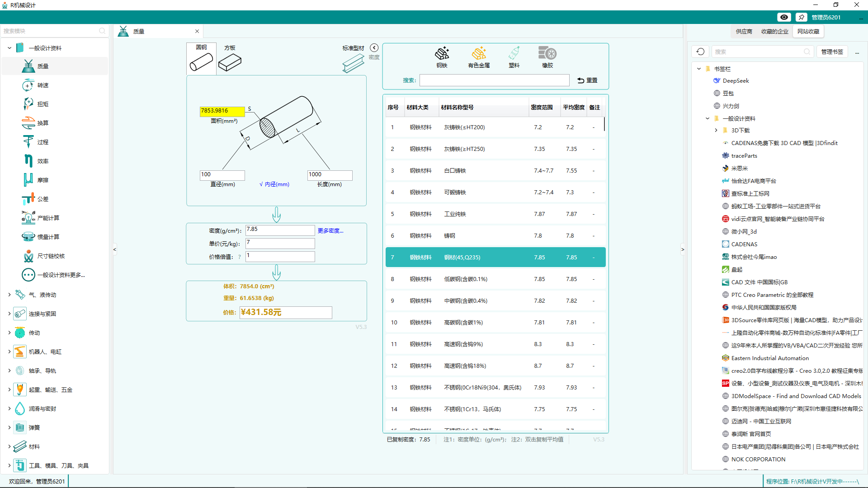Toggle the pin icon in top bar
Viewport: 868px width, 488px height.
tap(801, 17)
